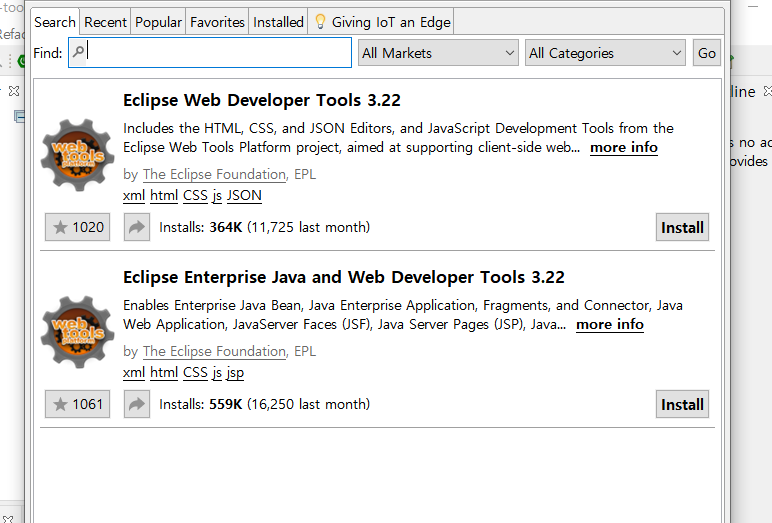Click the lightbulb icon on the IoT tab
The height and width of the screenshot is (523, 772).
[320, 22]
